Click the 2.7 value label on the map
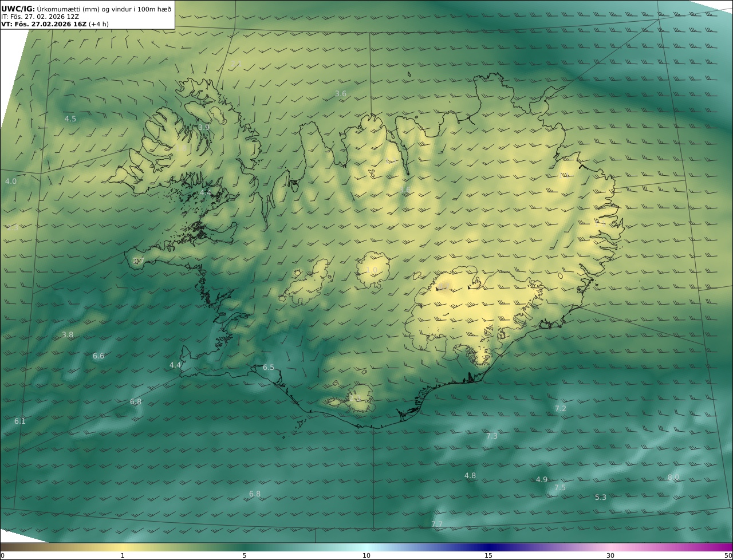This screenshot has width=733, height=560. (138, 261)
